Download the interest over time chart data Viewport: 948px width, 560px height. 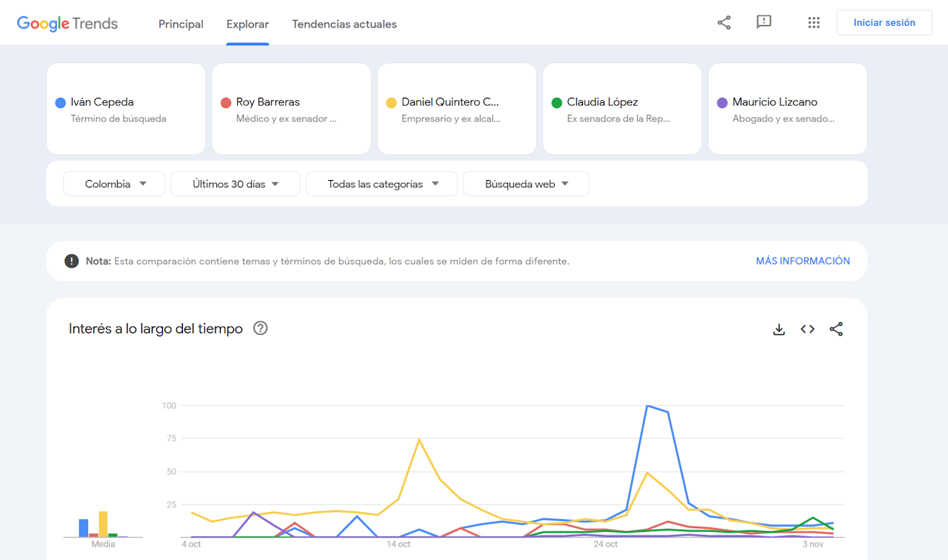[x=778, y=330]
